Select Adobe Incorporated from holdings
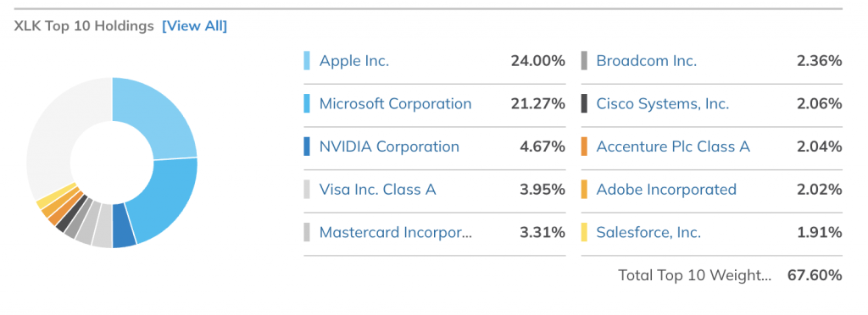Image resolution: width=868 pixels, height=315 pixels. pos(666,190)
